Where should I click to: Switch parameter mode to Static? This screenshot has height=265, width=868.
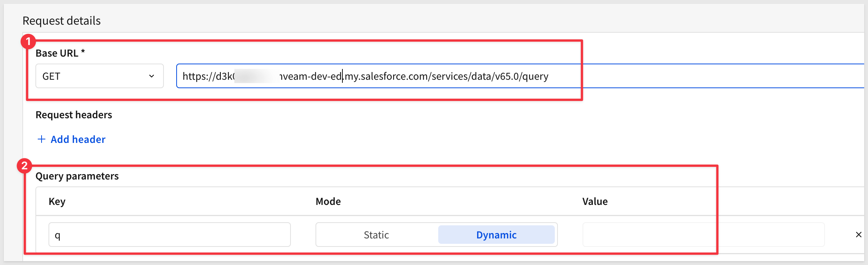(376, 235)
